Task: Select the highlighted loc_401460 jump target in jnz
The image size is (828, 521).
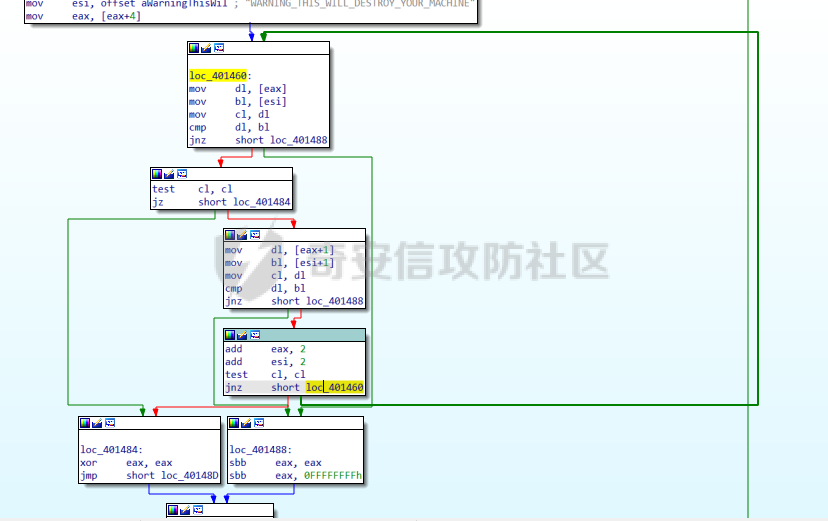Action: coord(335,387)
